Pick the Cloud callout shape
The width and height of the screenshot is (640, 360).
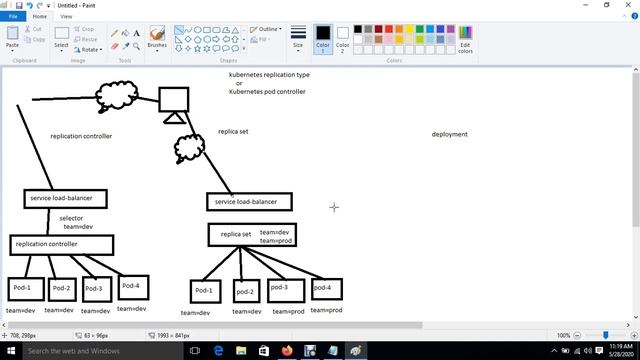(235, 49)
